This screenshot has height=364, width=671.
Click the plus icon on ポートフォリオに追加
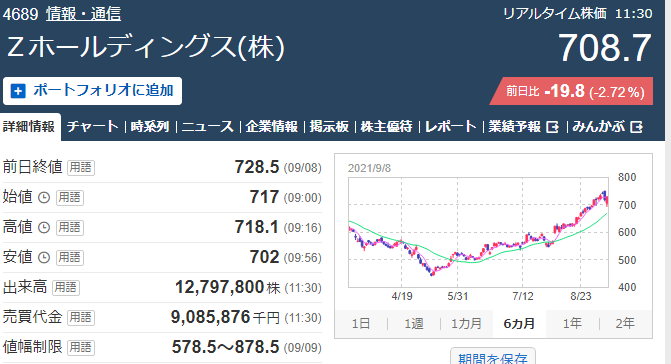18,91
